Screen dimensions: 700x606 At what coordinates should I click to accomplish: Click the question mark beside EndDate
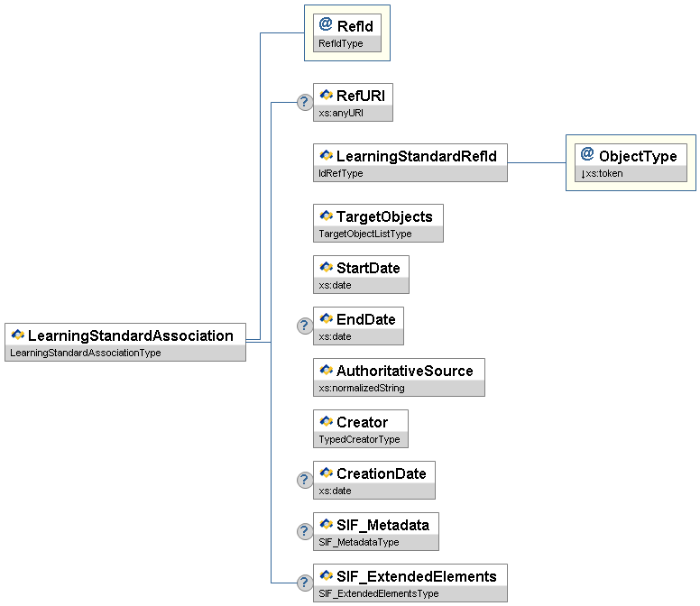[305, 326]
